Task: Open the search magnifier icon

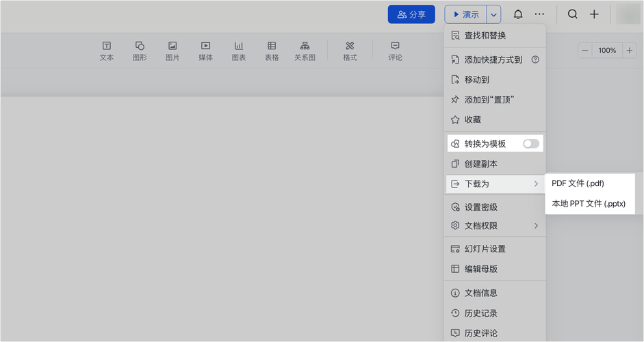Action: [573, 14]
